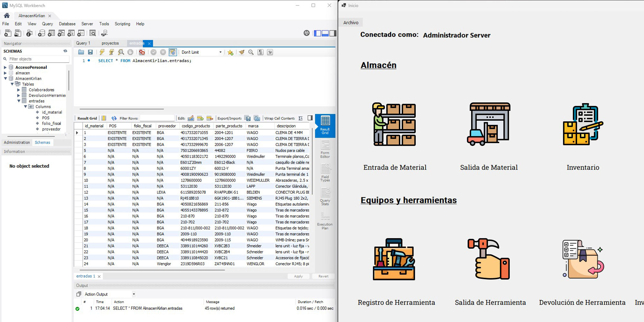Viewport: 644px width, 322px height.
Task: Execute the SQL query with the lightning icon
Action: click(x=102, y=52)
